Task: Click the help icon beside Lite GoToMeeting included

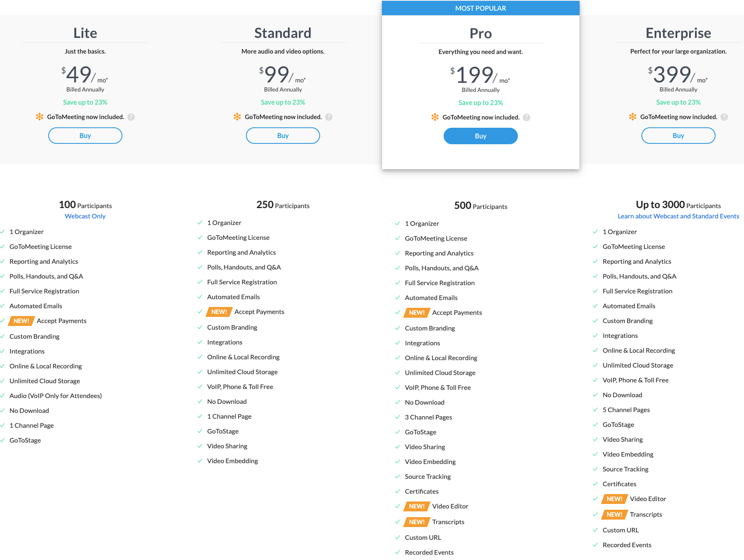Action: tap(131, 117)
